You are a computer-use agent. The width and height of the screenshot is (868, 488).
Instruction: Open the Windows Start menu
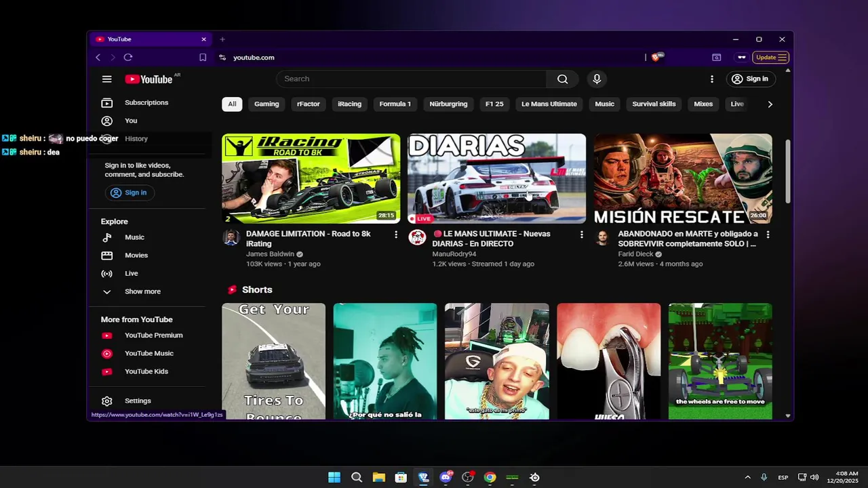(x=334, y=477)
